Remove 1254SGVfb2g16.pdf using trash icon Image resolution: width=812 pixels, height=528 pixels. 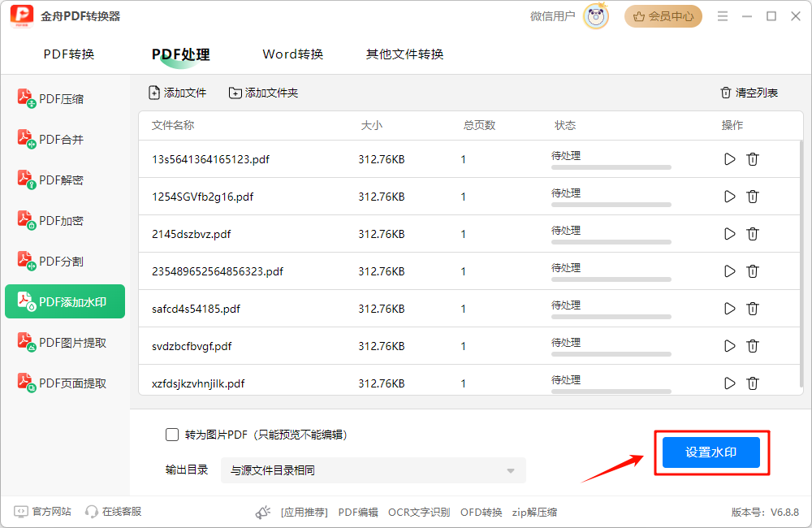pos(753,197)
